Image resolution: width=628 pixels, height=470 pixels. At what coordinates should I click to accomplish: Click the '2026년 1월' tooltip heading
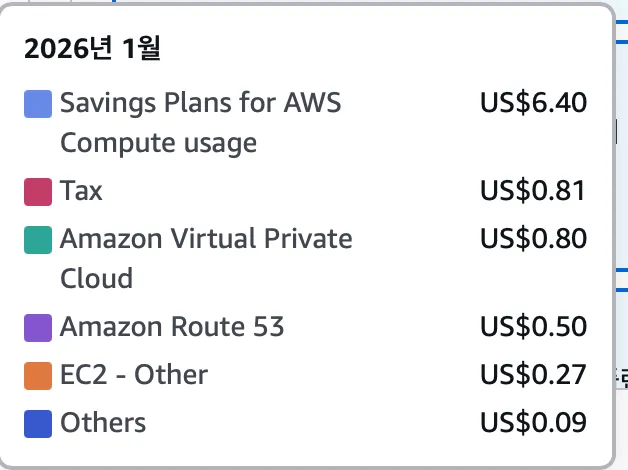(x=92, y=49)
